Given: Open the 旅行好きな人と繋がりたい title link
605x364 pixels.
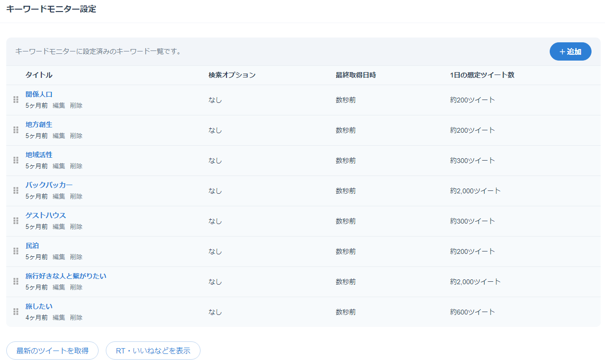Looking at the screenshot, I should (x=66, y=276).
